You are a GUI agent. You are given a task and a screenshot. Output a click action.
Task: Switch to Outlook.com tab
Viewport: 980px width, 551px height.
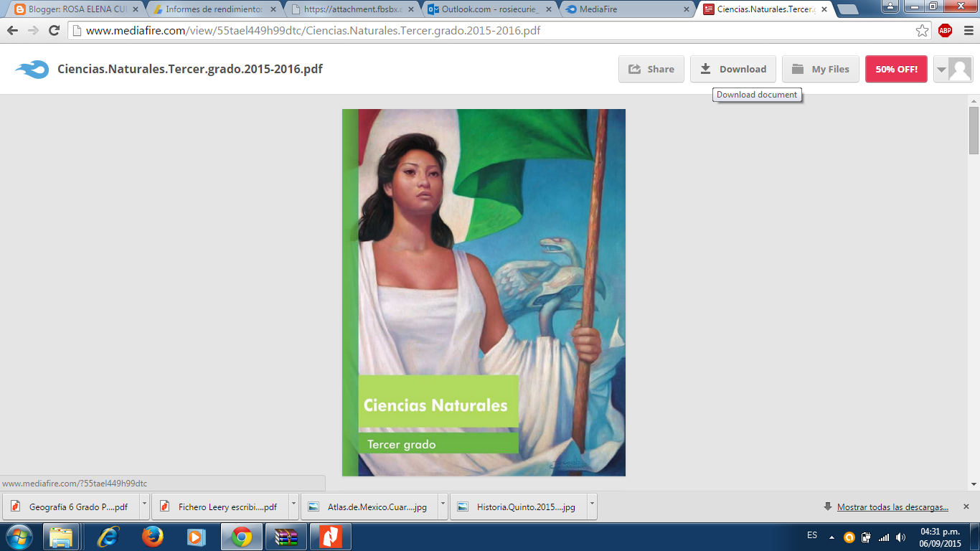488,9
